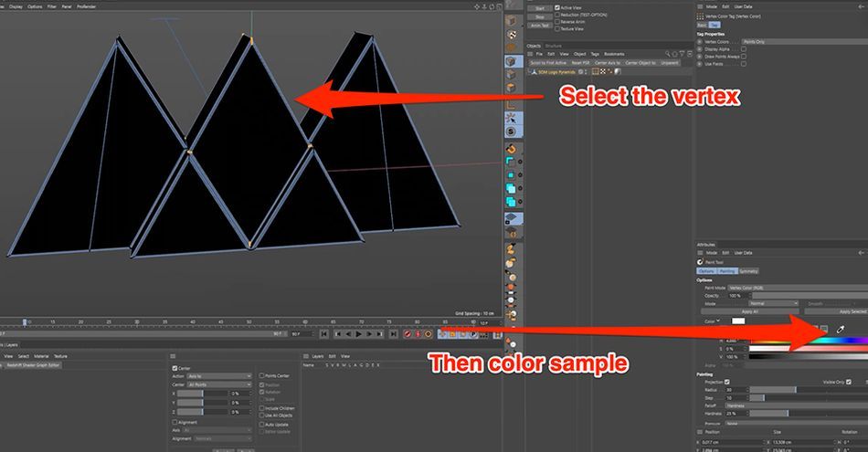Click the play forward button
Screen dimensions: 868x452
(359, 334)
